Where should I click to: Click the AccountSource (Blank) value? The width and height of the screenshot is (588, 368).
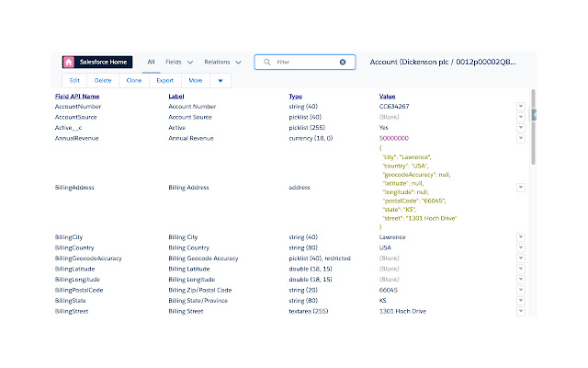pyautogui.click(x=389, y=117)
